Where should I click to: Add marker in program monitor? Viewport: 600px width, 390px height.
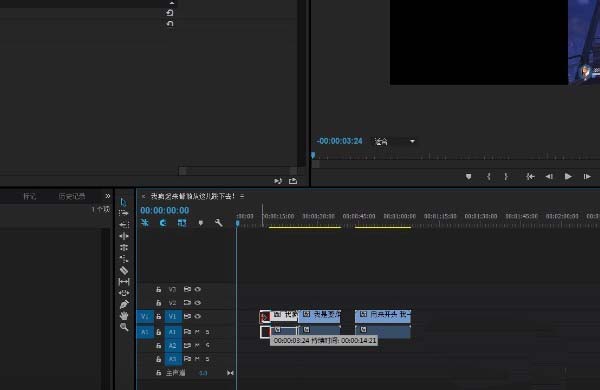click(468, 176)
